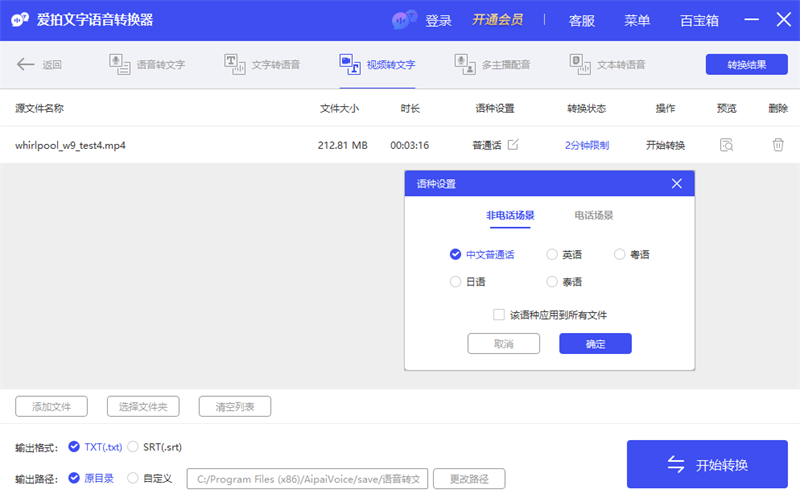Click the app logo icon in title bar
This screenshot has height=502, width=800.
[18, 20]
